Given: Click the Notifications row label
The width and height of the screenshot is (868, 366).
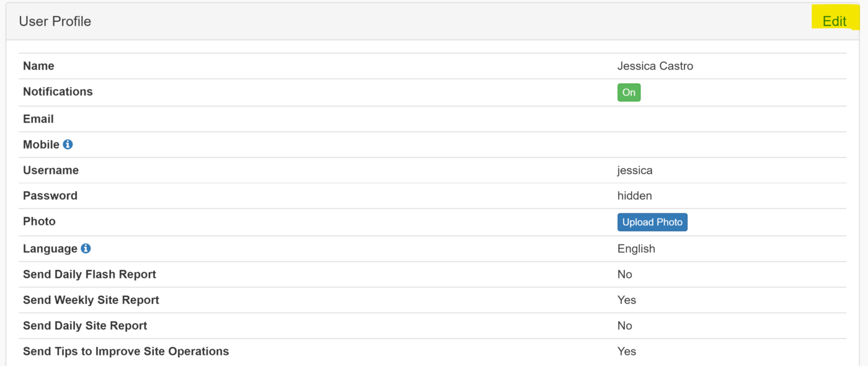Looking at the screenshot, I should click(58, 91).
